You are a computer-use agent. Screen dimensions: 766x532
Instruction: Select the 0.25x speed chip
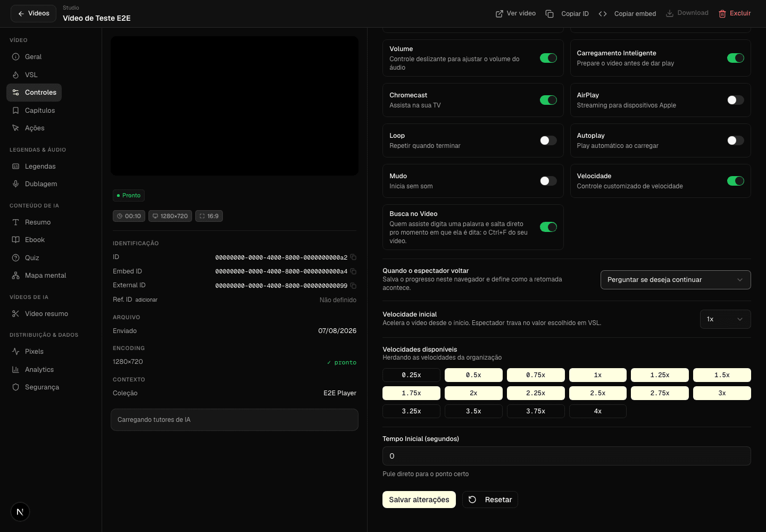[x=411, y=375]
